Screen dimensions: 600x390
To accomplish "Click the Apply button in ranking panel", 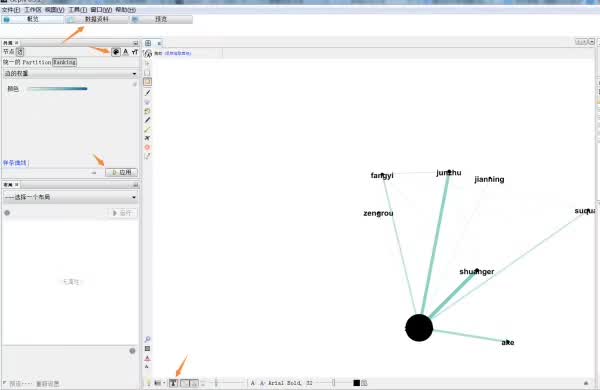I will click(121, 173).
